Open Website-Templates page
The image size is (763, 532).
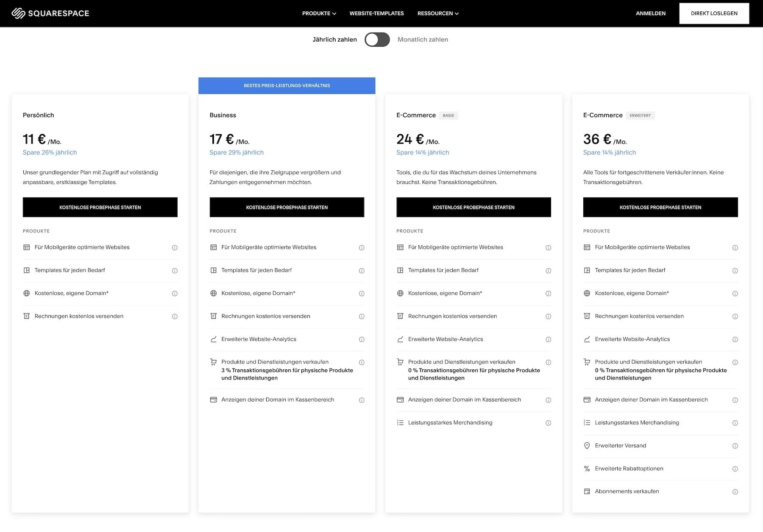376,13
